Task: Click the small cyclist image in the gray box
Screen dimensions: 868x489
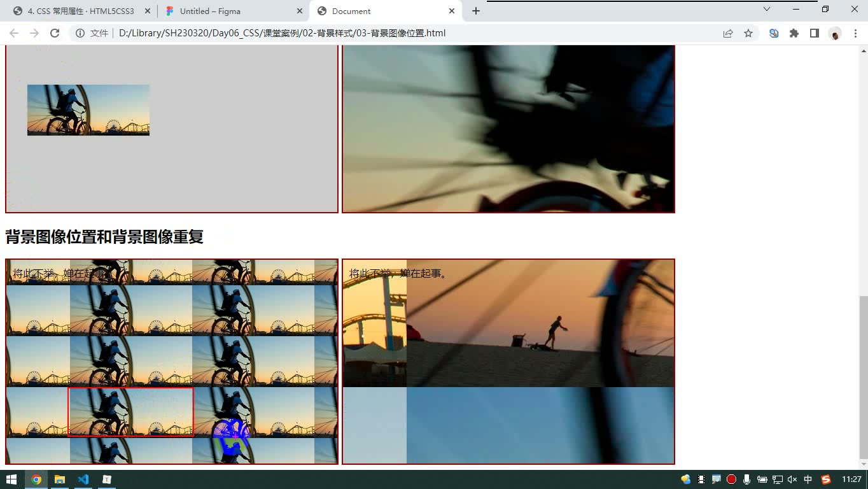Action: pos(88,110)
